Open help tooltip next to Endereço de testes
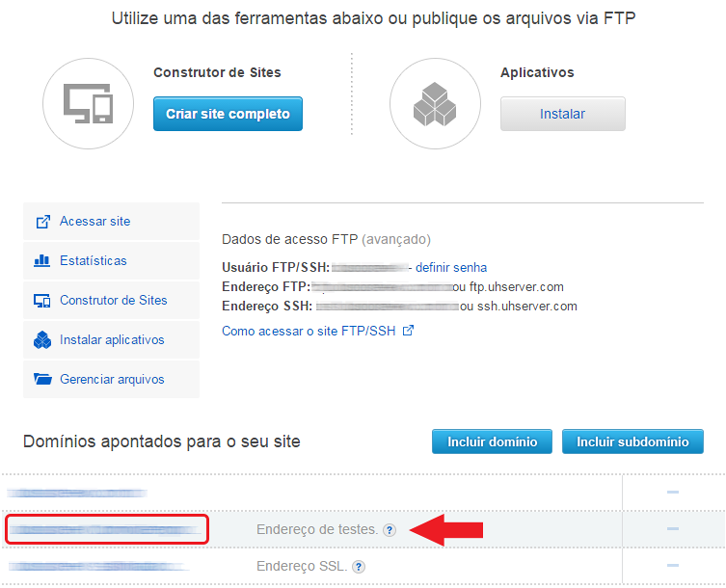This screenshot has height=588, width=726. pos(390,530)
